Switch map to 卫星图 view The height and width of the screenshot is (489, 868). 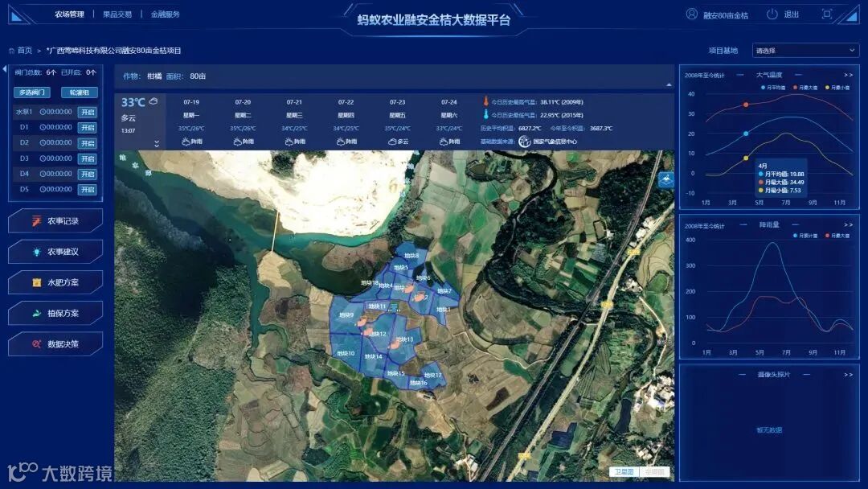624,472
